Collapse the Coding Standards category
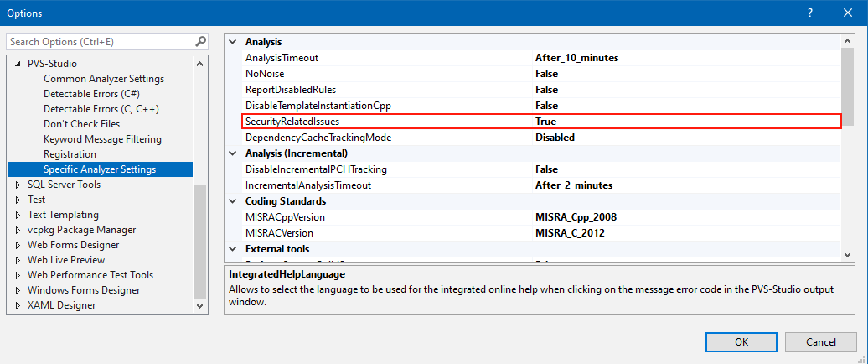The height and width of the screenshot is (364, 868). (x=232, y=201)
